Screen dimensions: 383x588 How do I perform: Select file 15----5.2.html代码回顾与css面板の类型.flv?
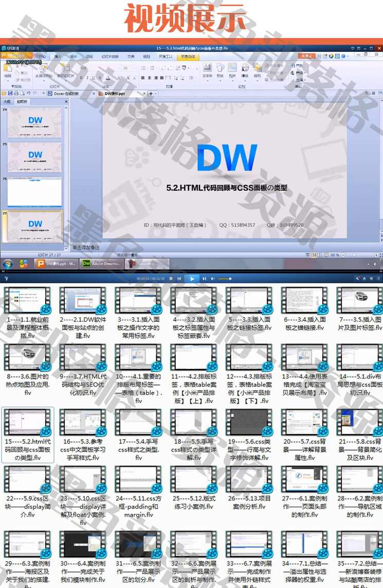[x=28, y=435]
